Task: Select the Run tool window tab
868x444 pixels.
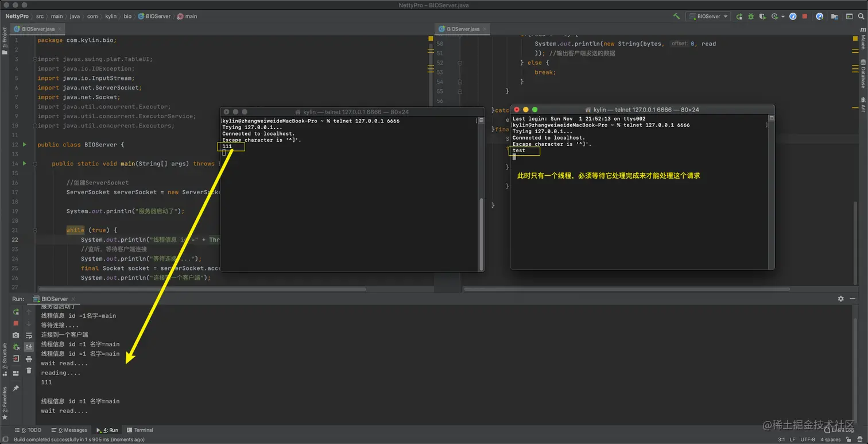Action: [107, 430]
